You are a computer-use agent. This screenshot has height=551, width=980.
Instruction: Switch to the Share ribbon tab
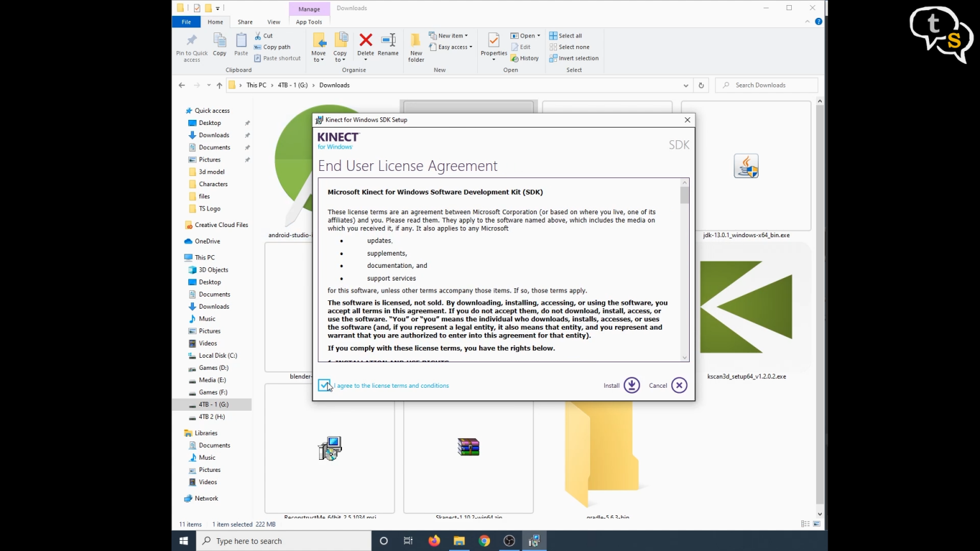[245, 22]
